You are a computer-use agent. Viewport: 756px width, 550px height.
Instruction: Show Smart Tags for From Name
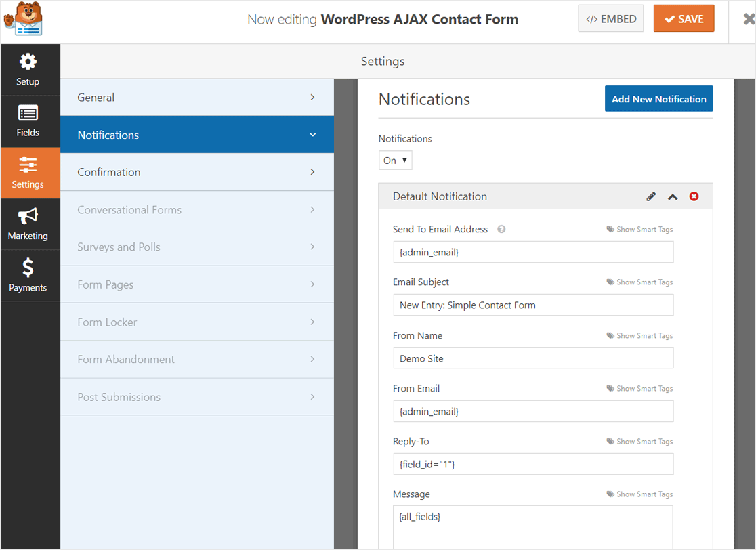pos(639,335)
